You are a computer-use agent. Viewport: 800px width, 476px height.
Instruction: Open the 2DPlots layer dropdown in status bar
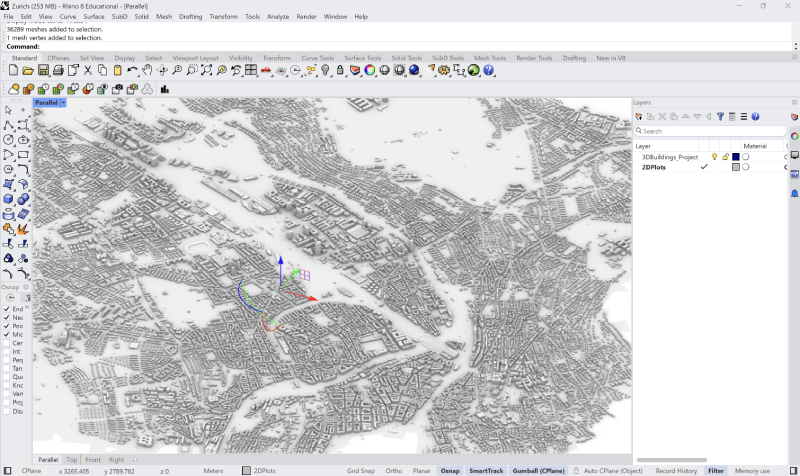pos(260,471)
